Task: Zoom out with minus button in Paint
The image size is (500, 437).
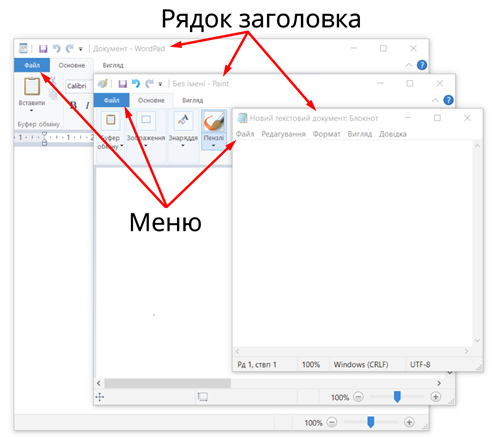Action: [x=358, y=397]
